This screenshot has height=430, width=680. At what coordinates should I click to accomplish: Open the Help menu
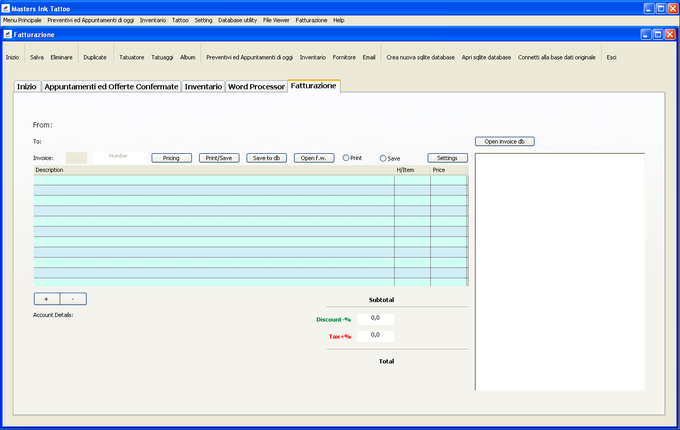339,20
